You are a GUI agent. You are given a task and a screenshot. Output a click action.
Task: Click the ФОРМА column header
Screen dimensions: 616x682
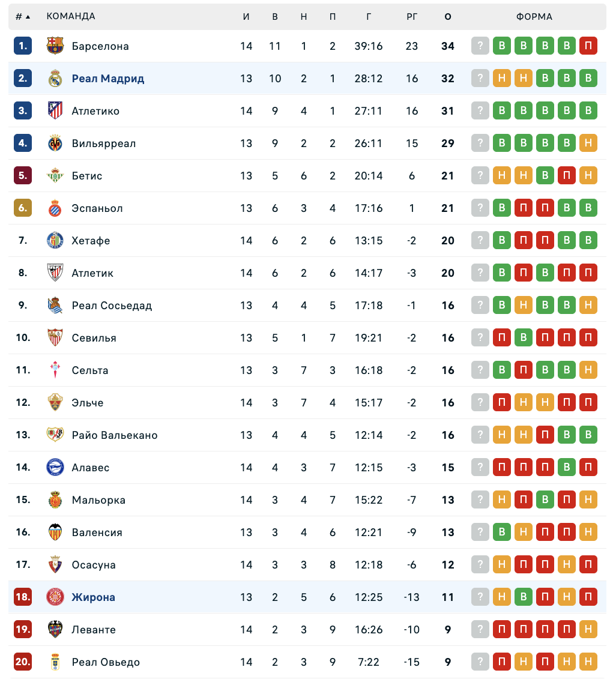pos(534,17)
